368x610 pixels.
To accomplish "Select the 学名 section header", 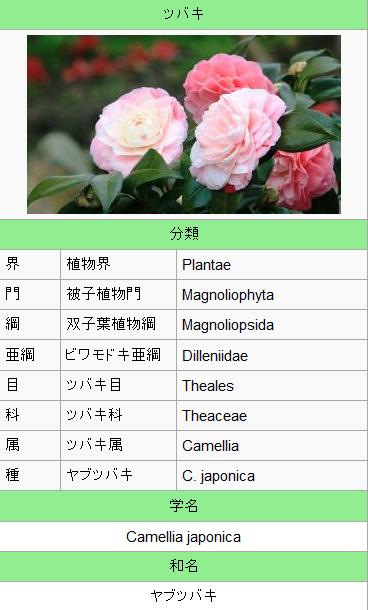I will (184, 506).
